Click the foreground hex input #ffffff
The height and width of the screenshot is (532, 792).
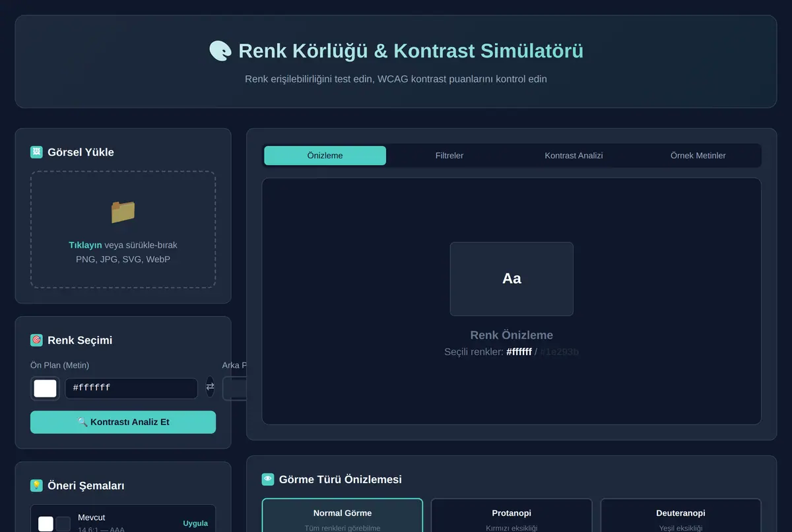tap(131, 388)
